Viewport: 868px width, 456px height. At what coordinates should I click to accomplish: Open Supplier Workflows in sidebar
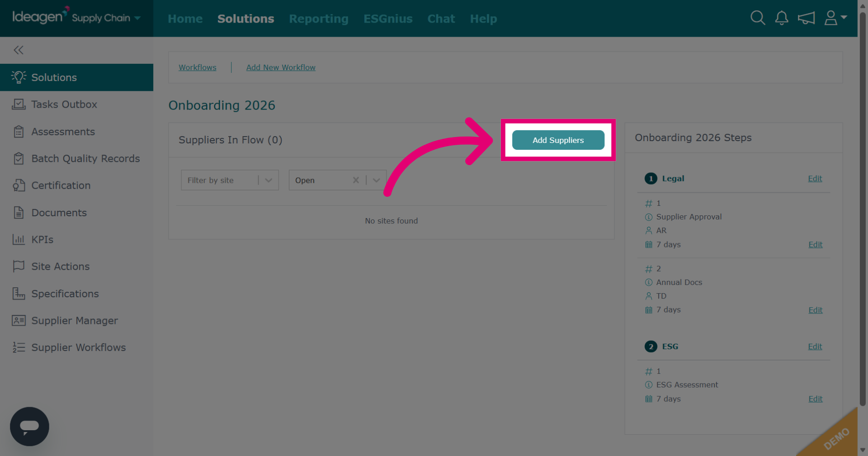[77, 347]
